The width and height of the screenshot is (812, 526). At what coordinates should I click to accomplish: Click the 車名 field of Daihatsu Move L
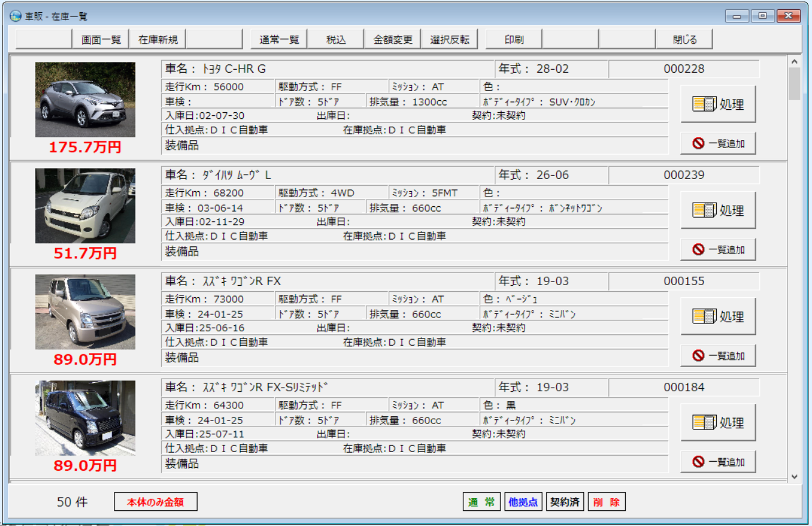tap(328, 175)
